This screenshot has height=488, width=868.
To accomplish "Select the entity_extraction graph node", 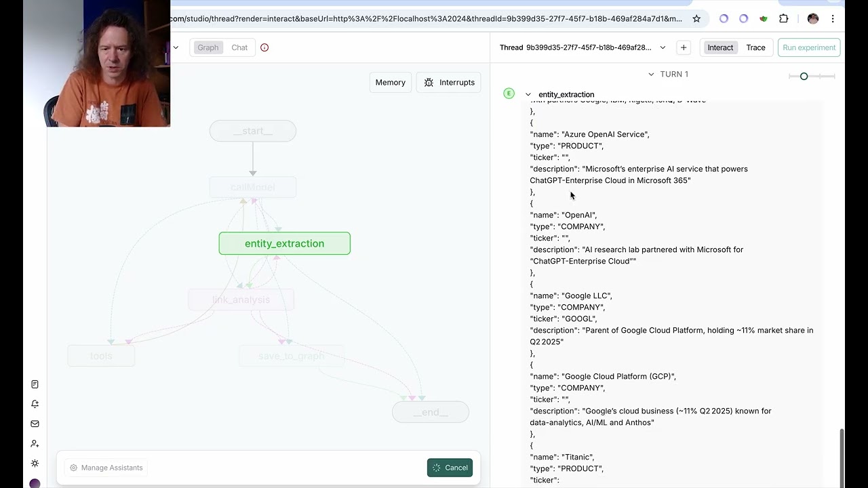I will pyautogui.click(x=285, y=243).
